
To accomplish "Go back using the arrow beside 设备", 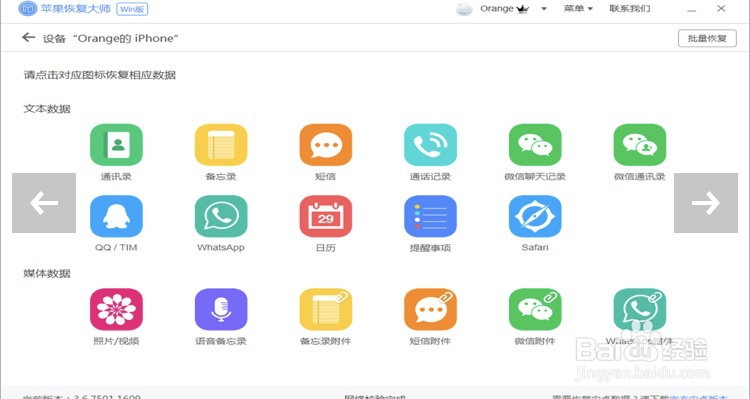I will [29, 37].
